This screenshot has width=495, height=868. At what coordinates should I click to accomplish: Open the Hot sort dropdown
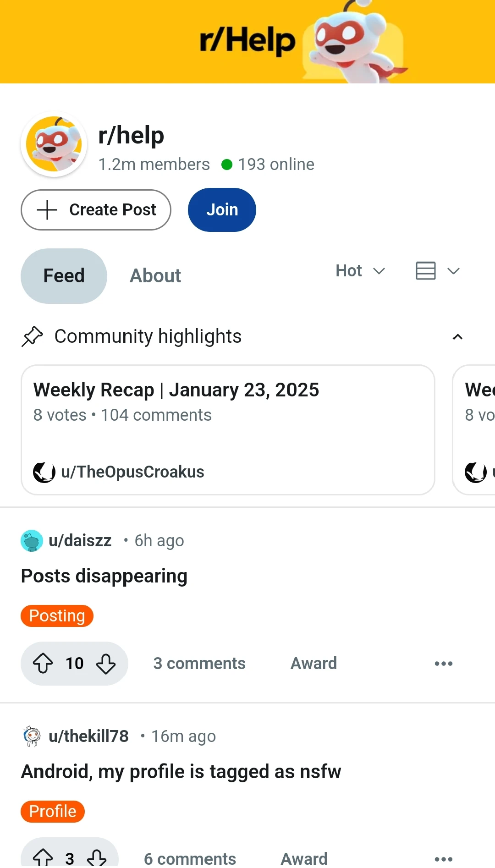tap(360, 271)
